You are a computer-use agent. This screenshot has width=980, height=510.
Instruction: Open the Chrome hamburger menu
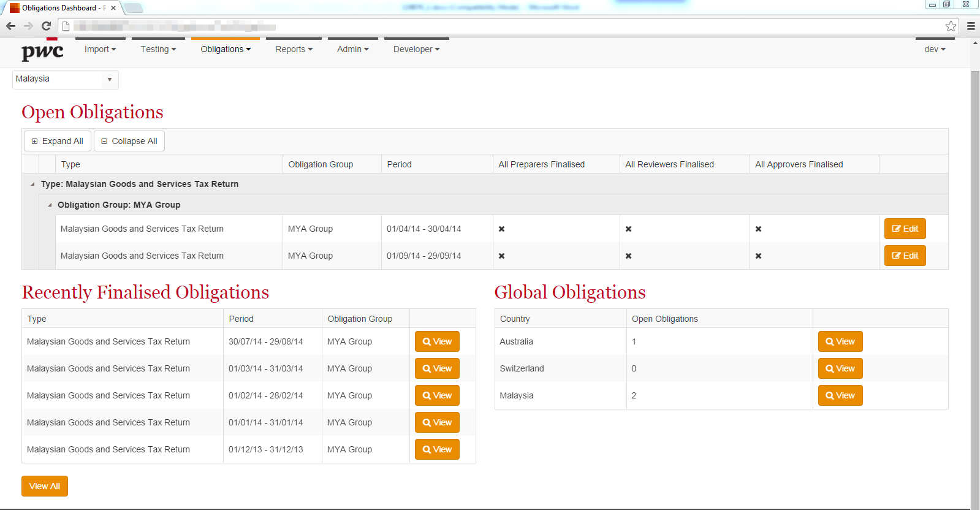[x=971, y=26]
